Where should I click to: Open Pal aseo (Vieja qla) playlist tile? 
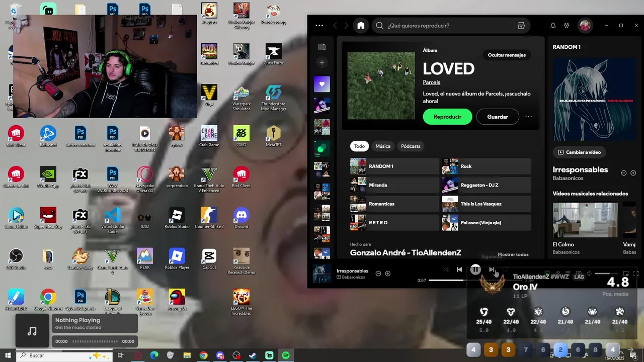[x=487, y=223]
